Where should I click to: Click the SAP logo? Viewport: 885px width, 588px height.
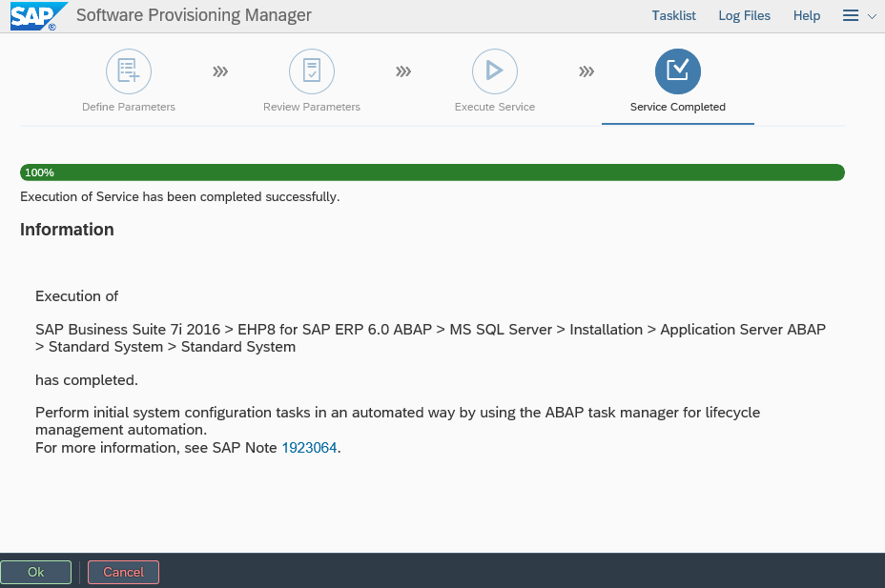point(35,15)
